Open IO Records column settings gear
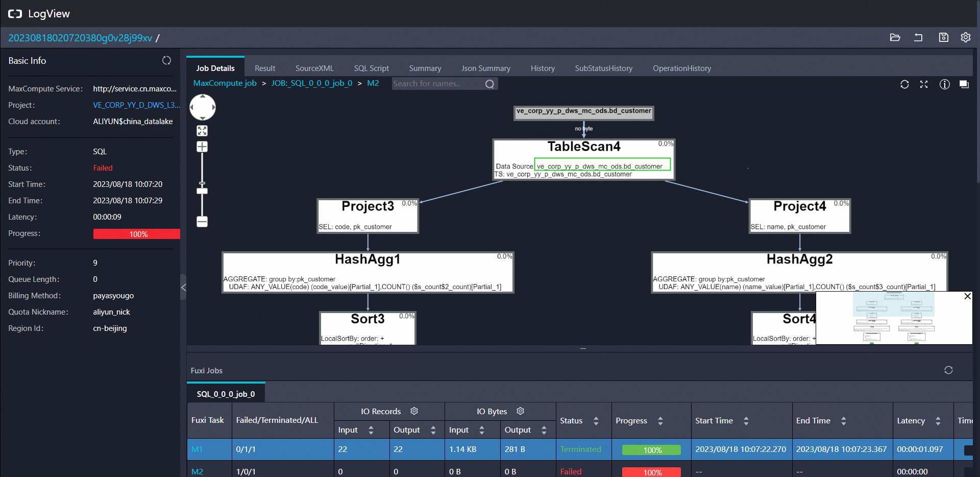 tap(414, 411)
